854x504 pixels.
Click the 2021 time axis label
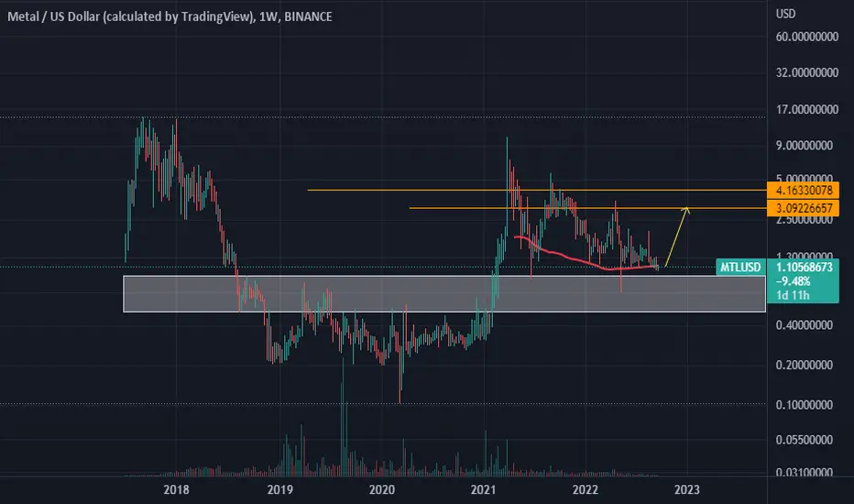pyautogui.click(x=484, y=490)
